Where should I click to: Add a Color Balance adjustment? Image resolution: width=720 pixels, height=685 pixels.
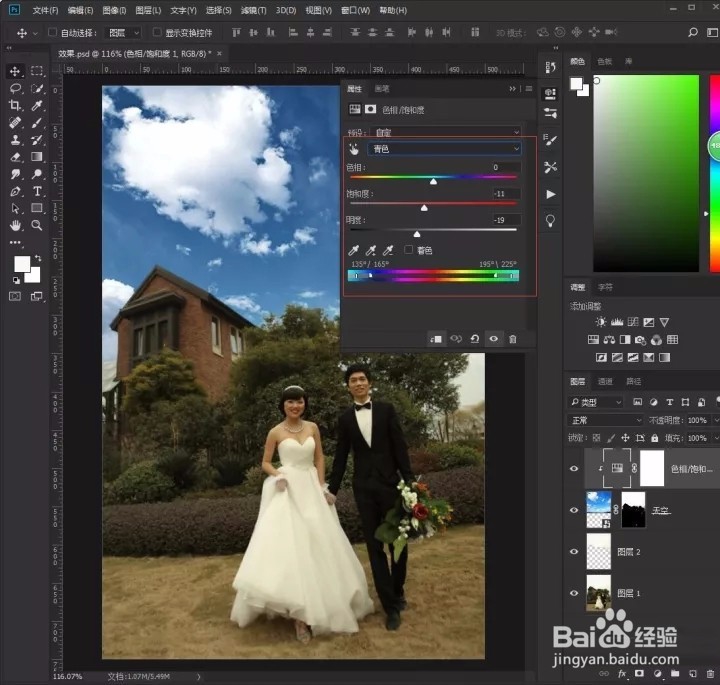pyautogui.click(x=609, y=340)
